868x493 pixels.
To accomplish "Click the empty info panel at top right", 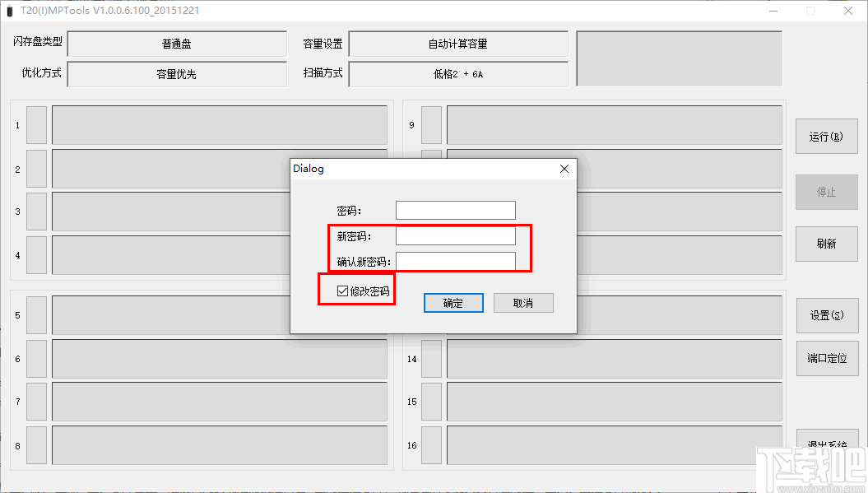I will click(x=680, y=58).
